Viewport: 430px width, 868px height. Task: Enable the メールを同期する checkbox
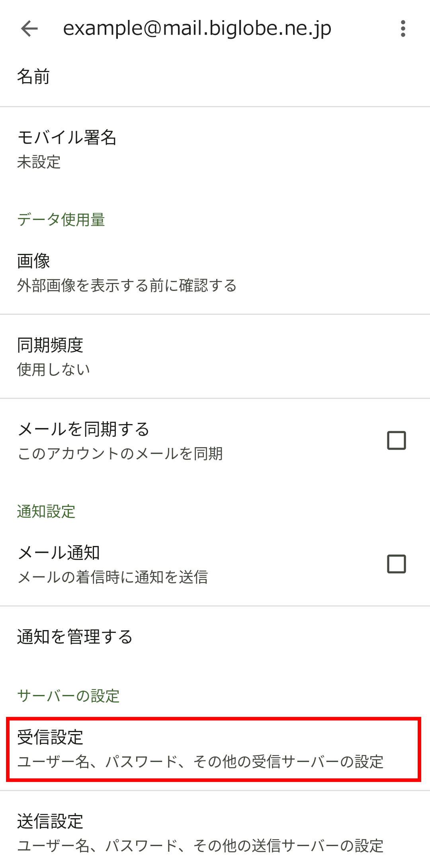point(396,440)
